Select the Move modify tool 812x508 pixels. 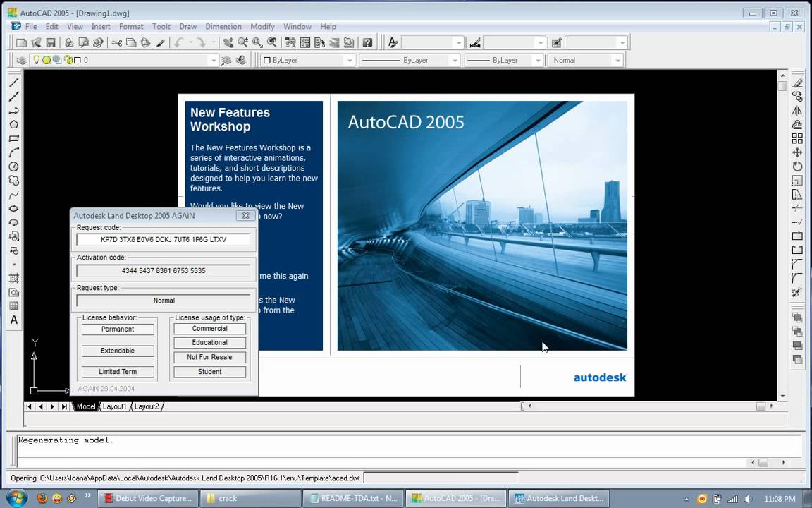tap(797, 152)
